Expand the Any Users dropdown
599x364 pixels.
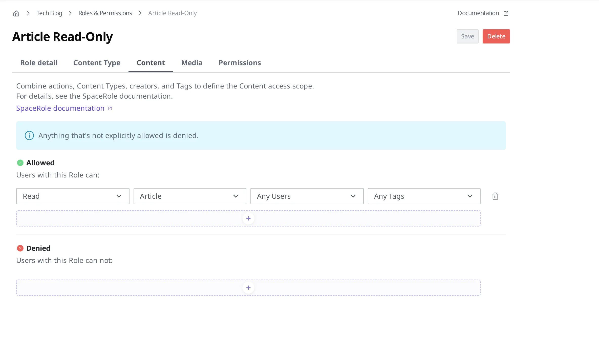point(307,196)
